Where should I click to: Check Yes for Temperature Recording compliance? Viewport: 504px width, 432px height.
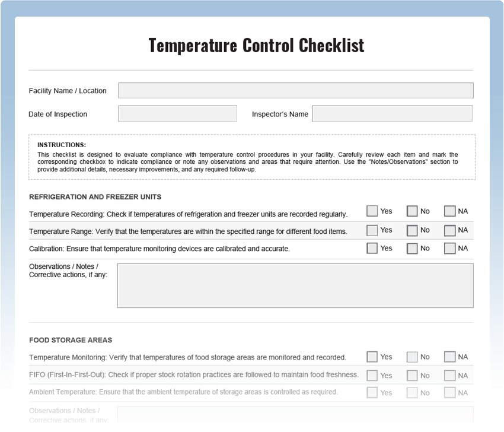[371, 211]
